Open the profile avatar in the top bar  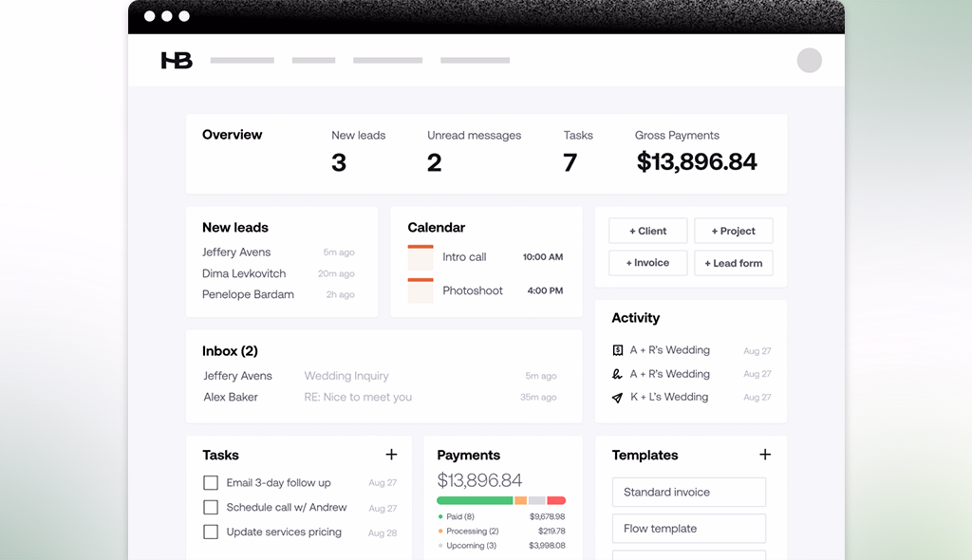coord(809,60)
